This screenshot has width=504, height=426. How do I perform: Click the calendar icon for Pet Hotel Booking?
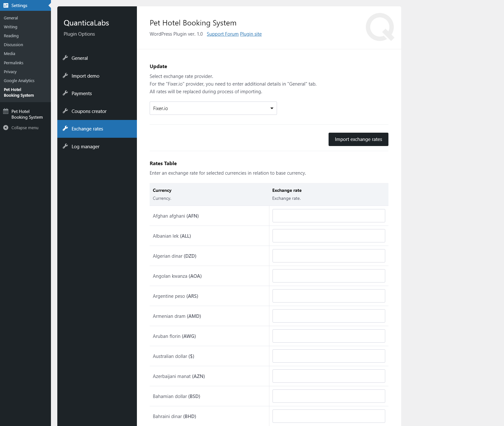coord(6,111)
